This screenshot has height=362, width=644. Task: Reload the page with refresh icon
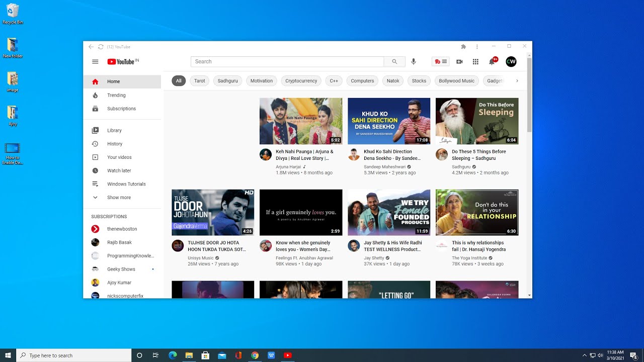click(101, 47)
